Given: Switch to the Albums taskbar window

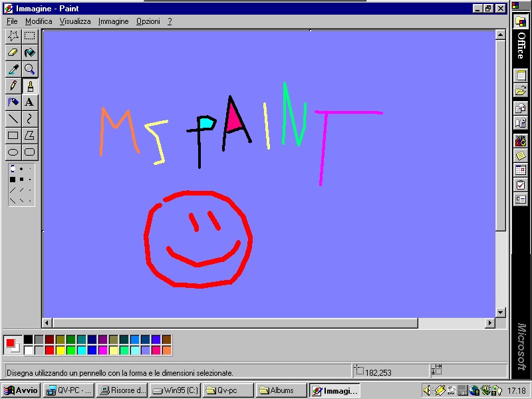Looking at the screenshot, I should tap(281, 390).
